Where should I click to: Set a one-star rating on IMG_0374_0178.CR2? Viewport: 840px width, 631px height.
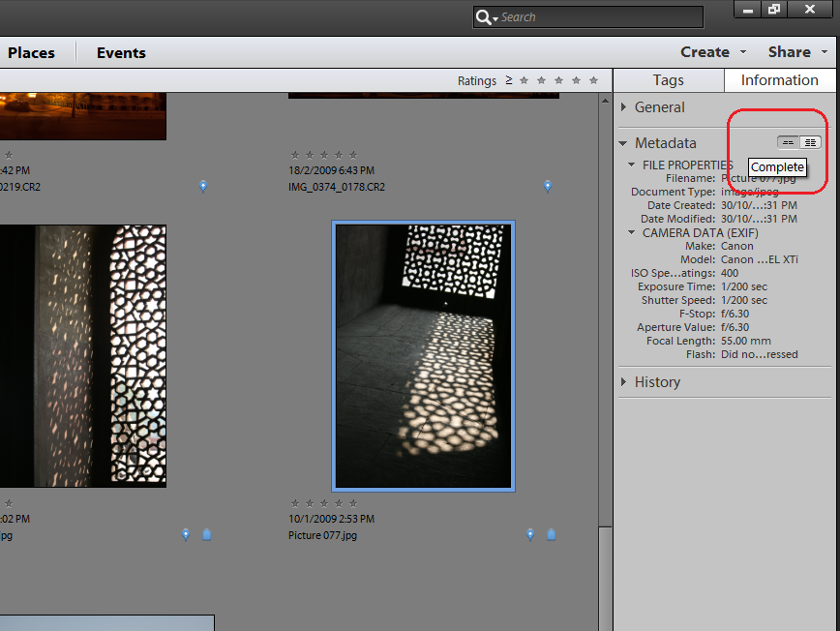(295, 153)
